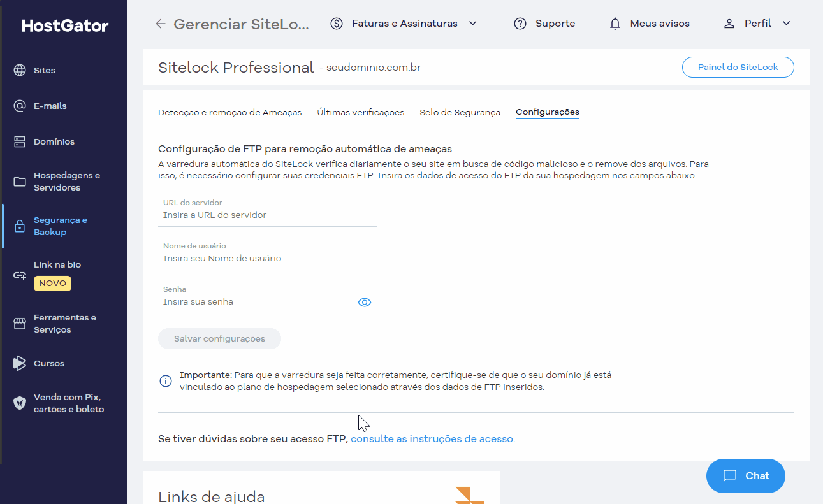Switch to the Últimas verificações tab
The width and height of the screenshot is (823, 504).
(x=361, y=112)
